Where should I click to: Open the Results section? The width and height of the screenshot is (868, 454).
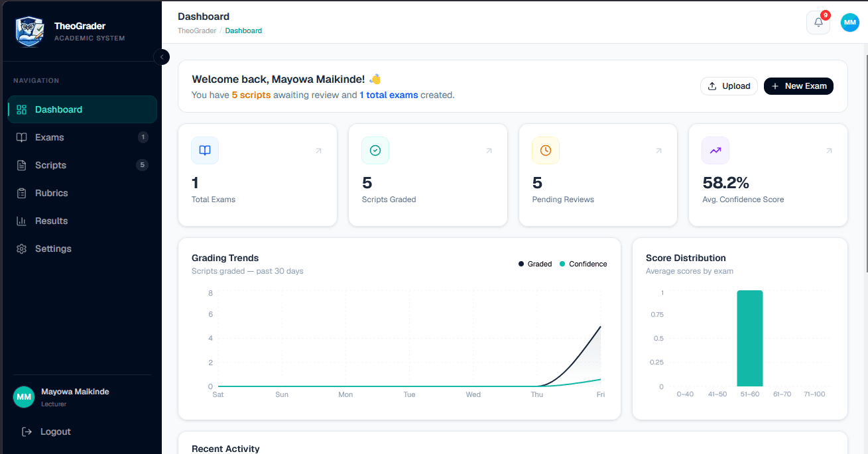tap(82, 221)
